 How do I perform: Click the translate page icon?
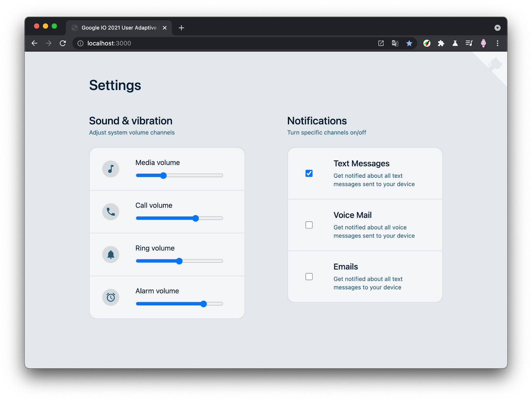tap(395, 43)
